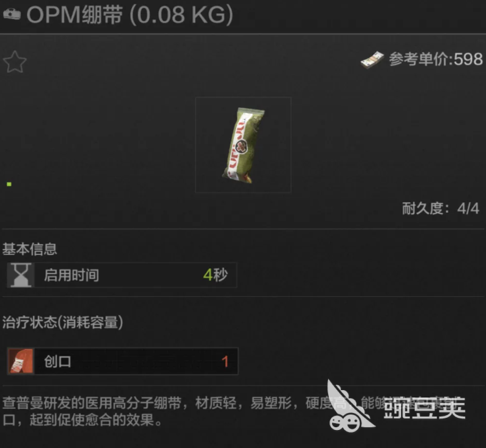Click the medkit icon beside OPM绷带 title
The width and height of the screenshot is (486, 448).
pyautogui.click(x=12, y=14)
